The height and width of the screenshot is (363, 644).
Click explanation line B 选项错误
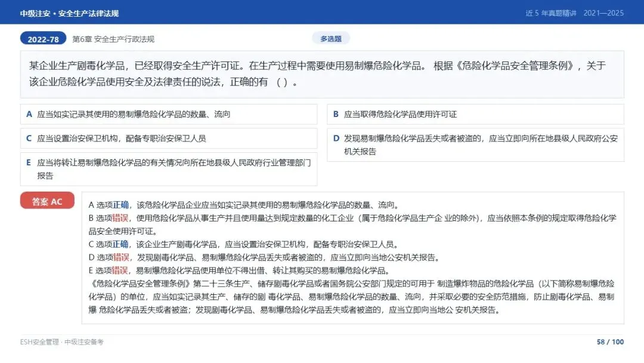(352, 224)
